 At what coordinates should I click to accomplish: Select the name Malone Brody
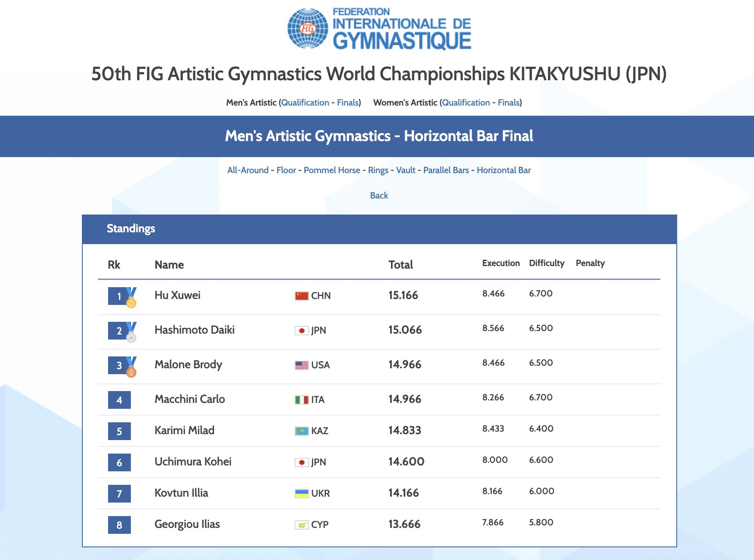pyautogui.click(x=188, y=364)
